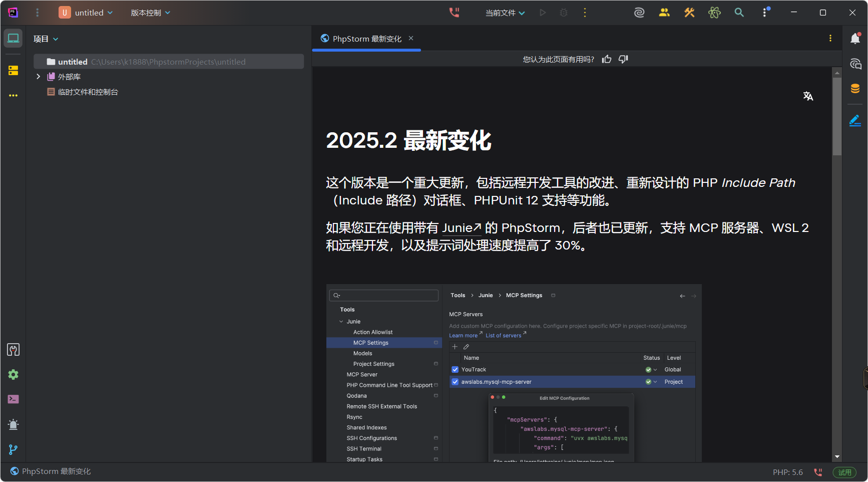
Task: Show more tool windows ellipsis
Action: pyautogui.click(x=13, y=95)
